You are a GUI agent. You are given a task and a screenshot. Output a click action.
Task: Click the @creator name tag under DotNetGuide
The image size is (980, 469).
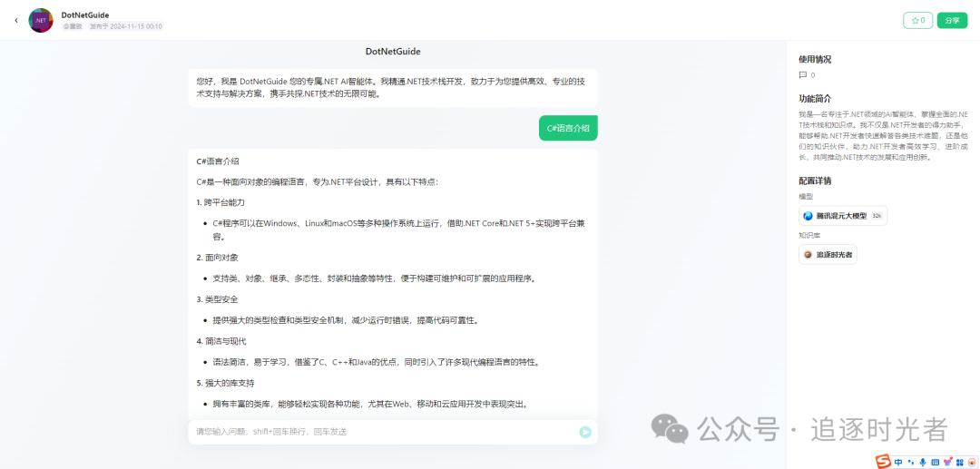(x=73, y=26)
